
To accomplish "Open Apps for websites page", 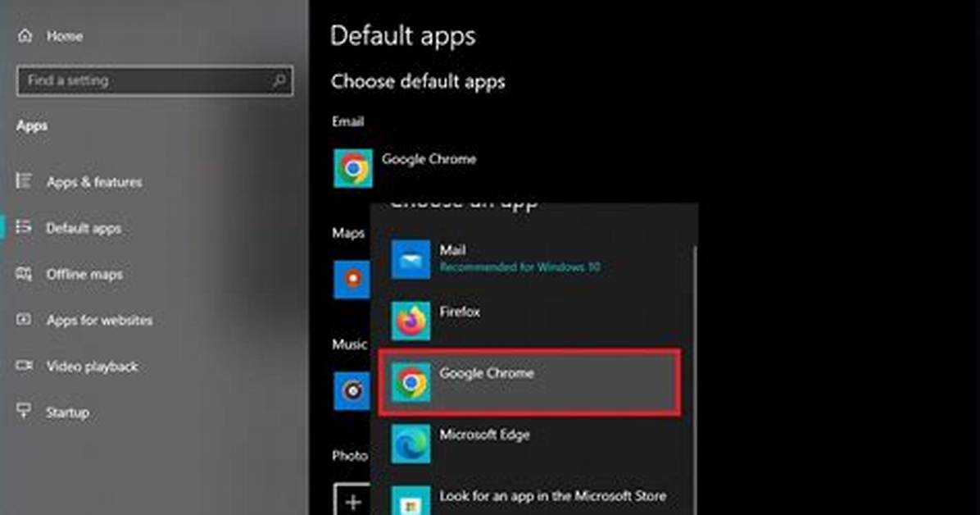I will pos(99,321).
